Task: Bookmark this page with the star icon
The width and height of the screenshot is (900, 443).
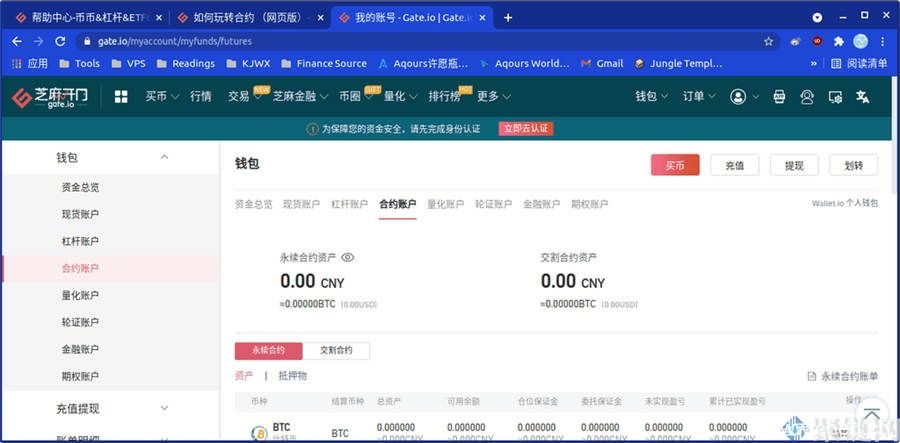Action: (x=768, y=41)
